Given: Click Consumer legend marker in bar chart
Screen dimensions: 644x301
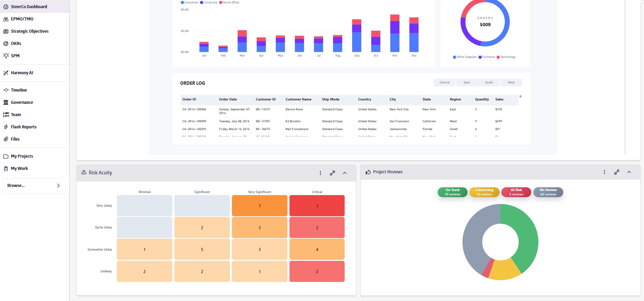Looking at the screenshot, I should click(x=183, y=2).
